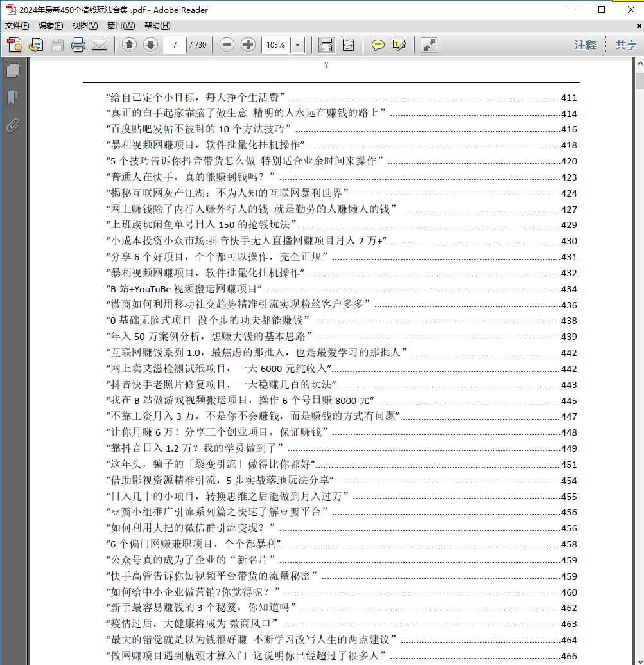The width and height of the screenshot is (644, 665).
Task: Open the 文件(F) menu
Action: 17,26
